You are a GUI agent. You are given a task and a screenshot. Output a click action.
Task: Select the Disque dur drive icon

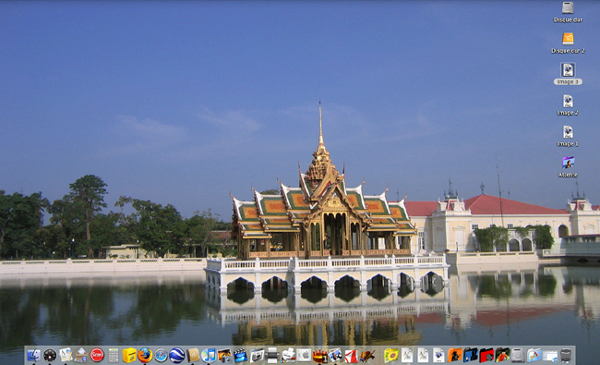click(568, 12)
